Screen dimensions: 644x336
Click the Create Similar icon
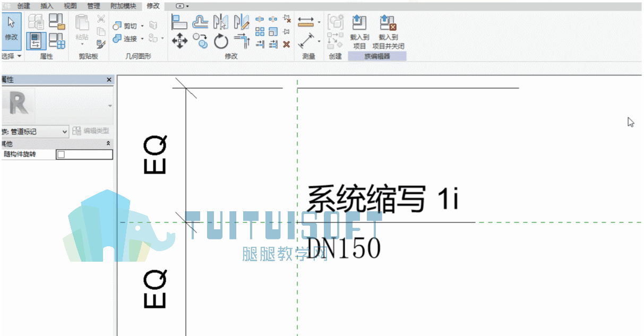point(335,41)
